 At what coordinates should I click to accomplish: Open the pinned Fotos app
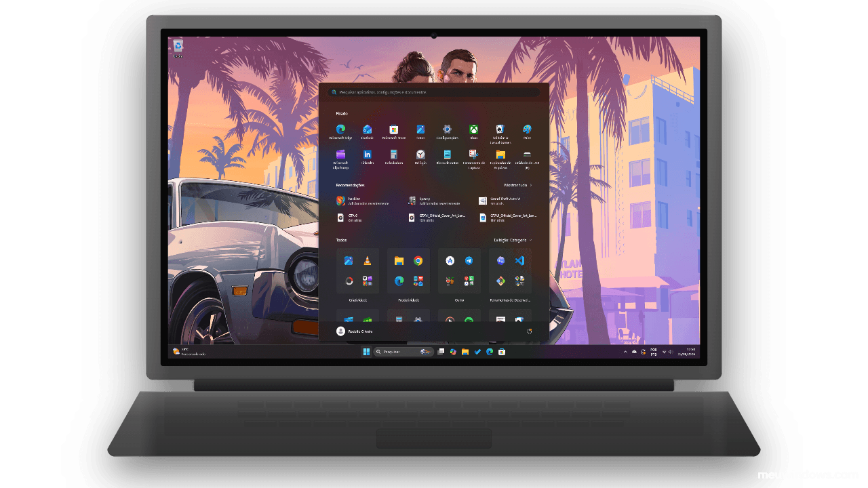point(420,131)
